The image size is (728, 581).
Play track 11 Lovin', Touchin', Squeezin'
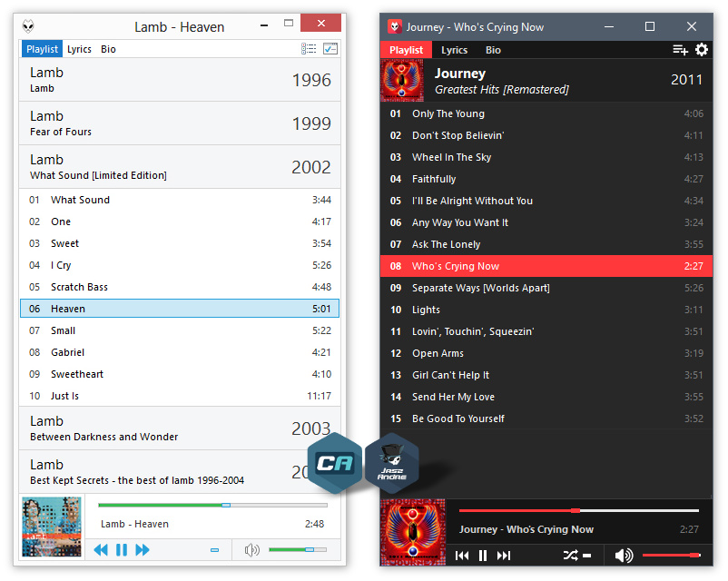point(546,331)
